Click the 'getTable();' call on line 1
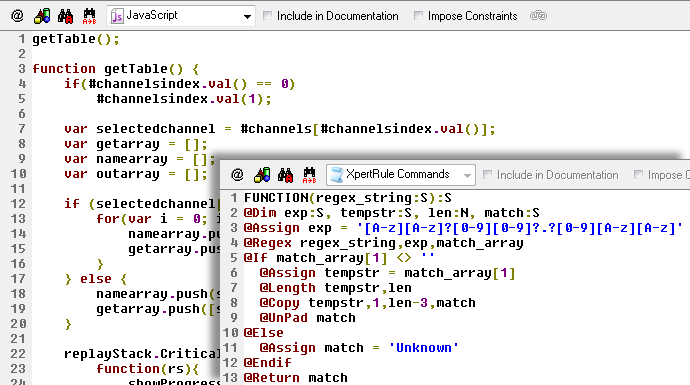 (76, 39)
